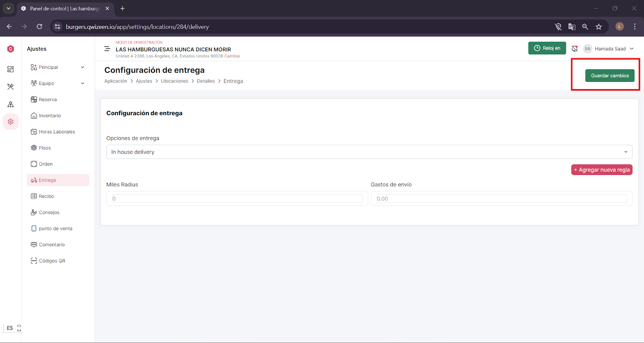Add a rule with Agregar nueva regla
This screenshot has width=644, height=343.
(x=602, y=170)
